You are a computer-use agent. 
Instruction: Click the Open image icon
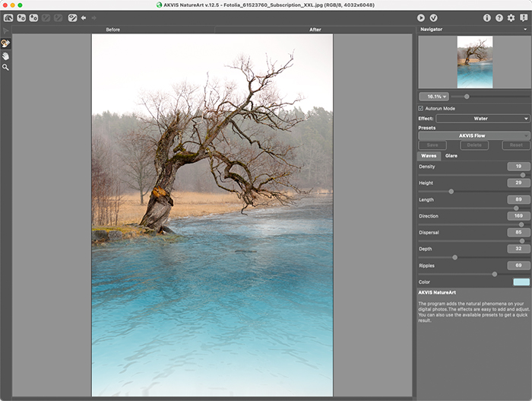point(8,18)
